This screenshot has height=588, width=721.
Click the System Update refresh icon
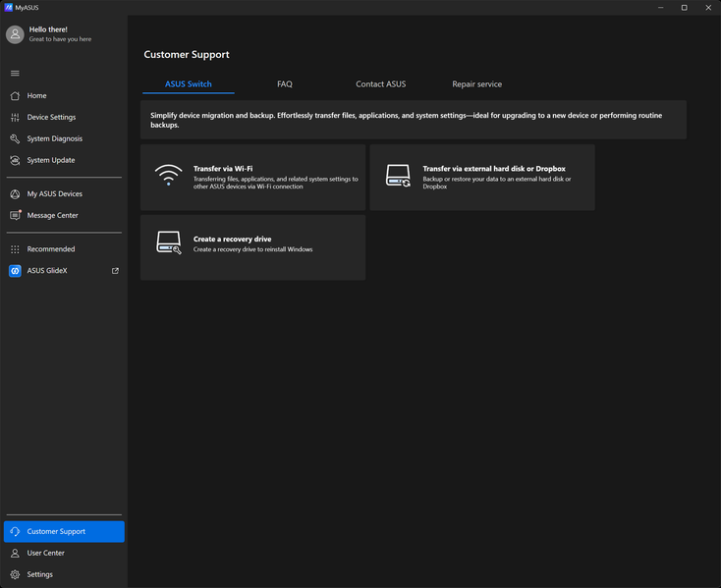(15, 160)
